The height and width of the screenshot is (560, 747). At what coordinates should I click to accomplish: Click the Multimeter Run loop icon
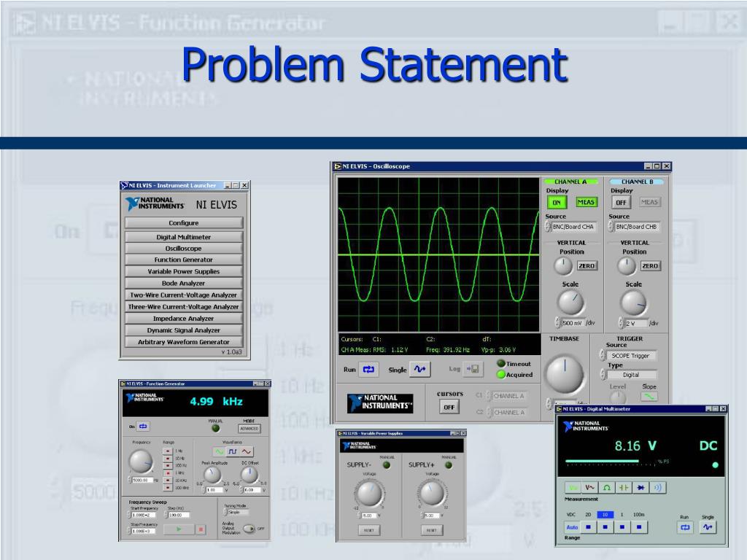coord(685,527)
